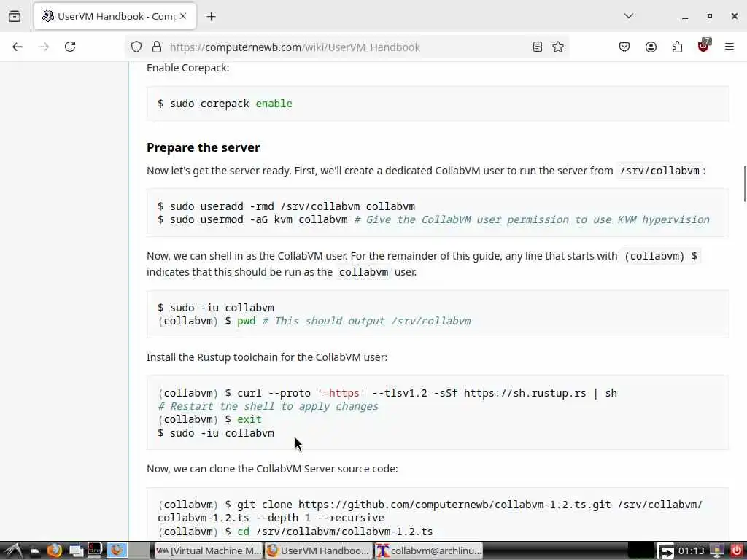Viewport: 747px width, 560px height.
Task: Click the git clone command line
Action: pyautogui.click(x=430, y=511)
